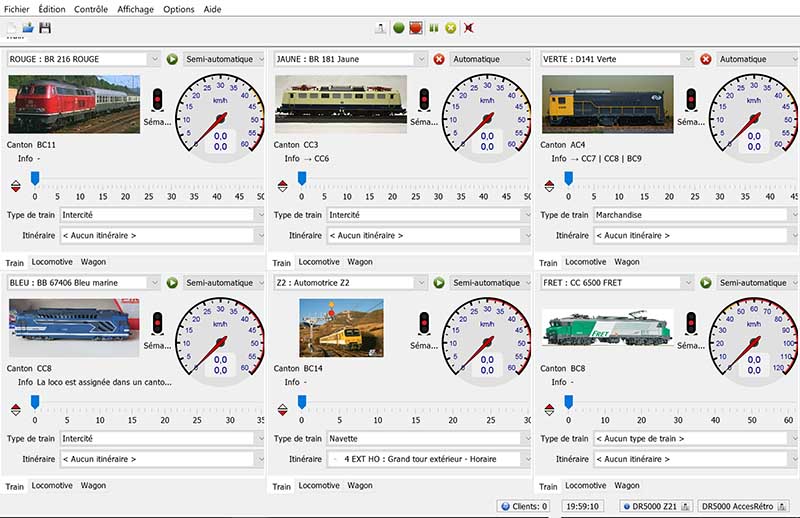Viewport: 800px width, 518px height.
Task: Open the ROUGE : BR 216 ROUGE train dropdown
Action: pyautogui.click(x=83, y=59)
